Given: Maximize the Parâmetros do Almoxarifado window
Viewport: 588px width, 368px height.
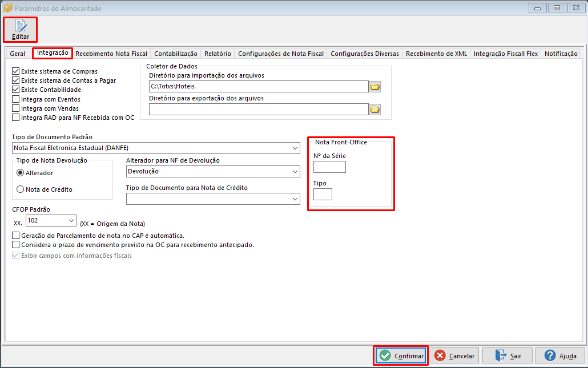Looking at the screenshot, I should point(557,8).
